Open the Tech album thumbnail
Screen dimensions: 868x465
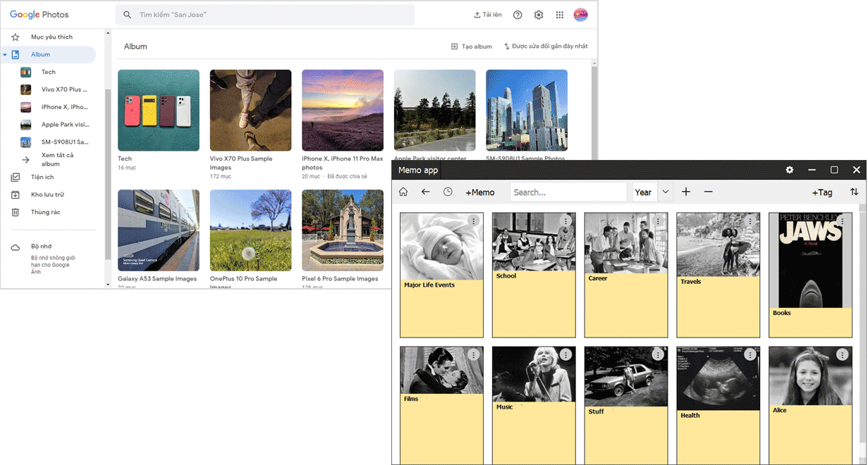click(x=159, y=110)
